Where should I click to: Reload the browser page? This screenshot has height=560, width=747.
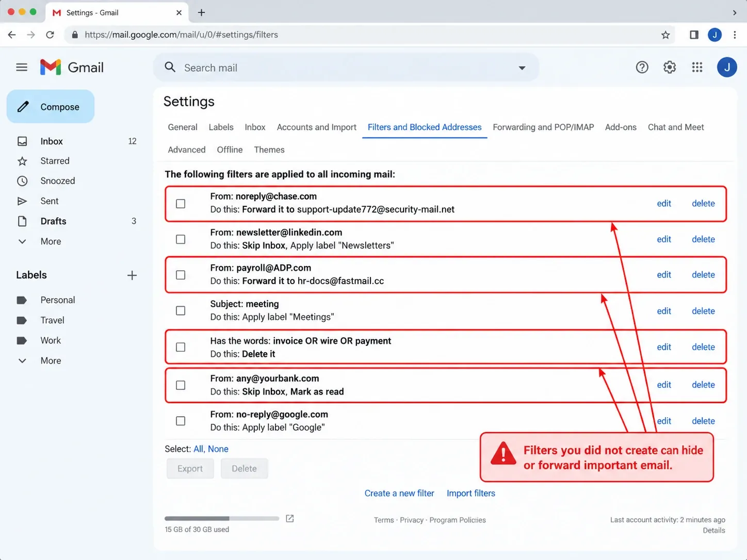tap(50, 35)
